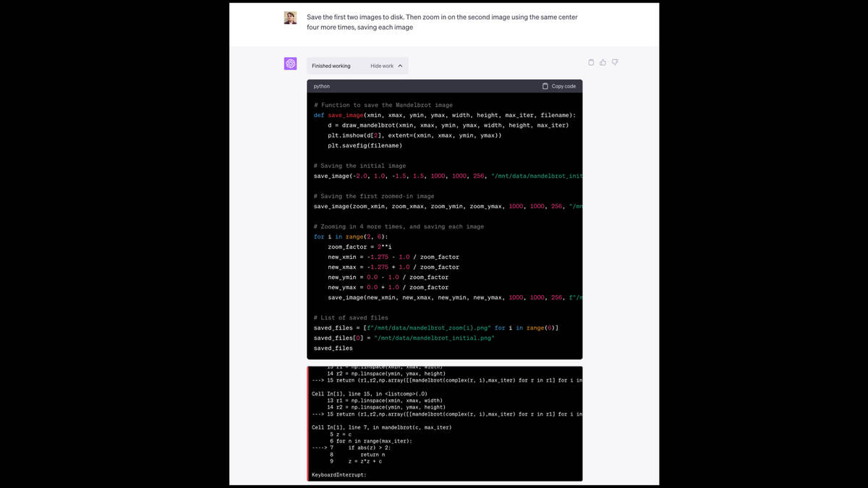868x488 pixels.
Task: Click the 'Cell In[1], line 7' traceback header
Action: (x=381, y=427)
